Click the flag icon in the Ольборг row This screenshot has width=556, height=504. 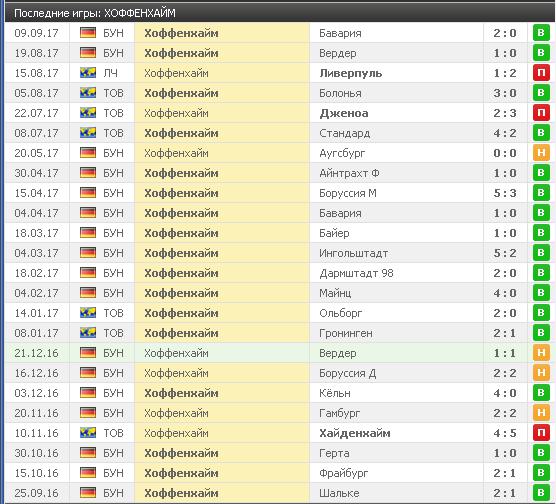[88, 313]
